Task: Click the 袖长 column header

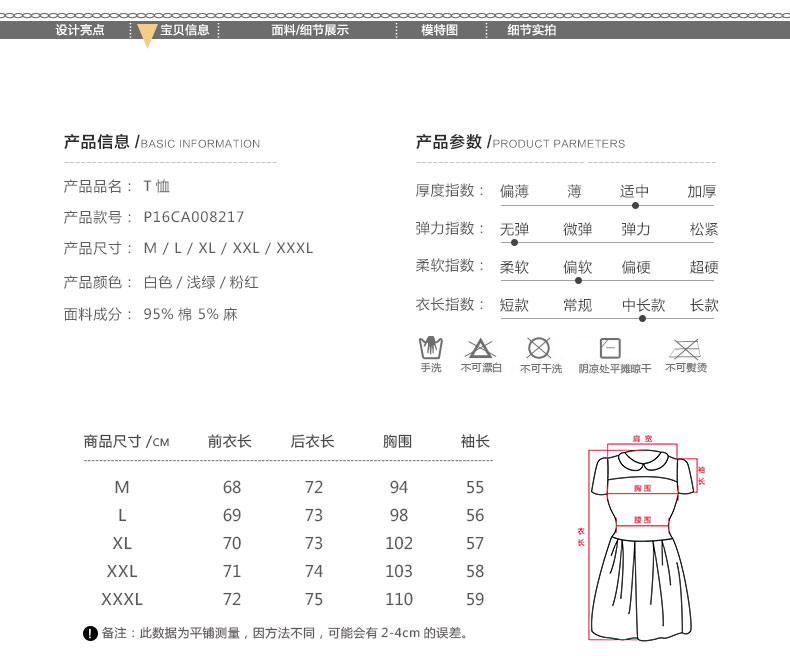Action: click(475, 441)
